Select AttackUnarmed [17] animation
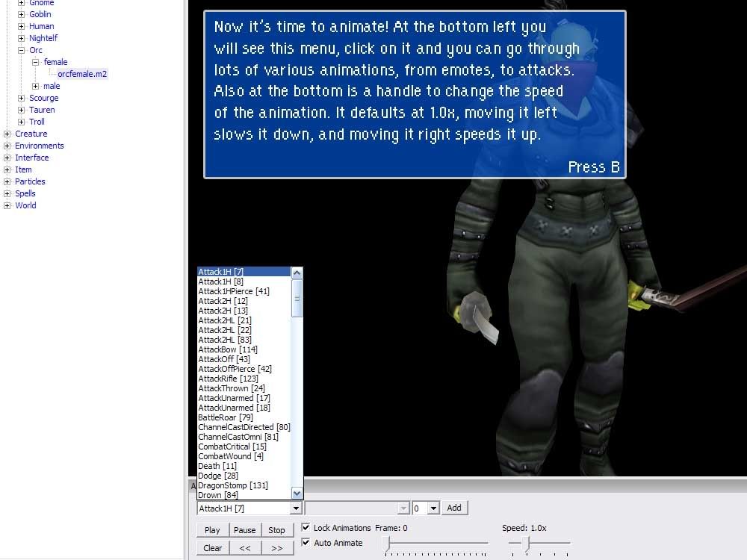This screenshot has width=747, height=560. 244,398
